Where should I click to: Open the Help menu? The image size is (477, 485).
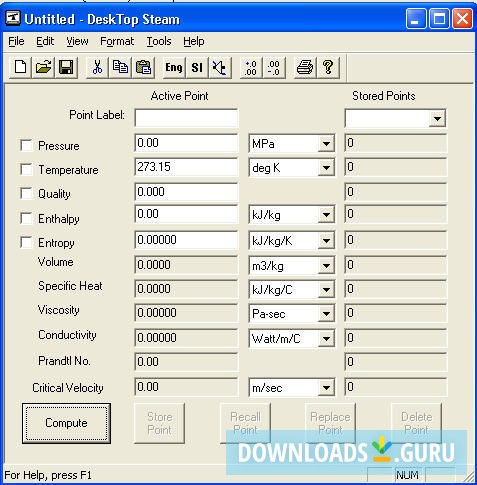coord(194,41)
